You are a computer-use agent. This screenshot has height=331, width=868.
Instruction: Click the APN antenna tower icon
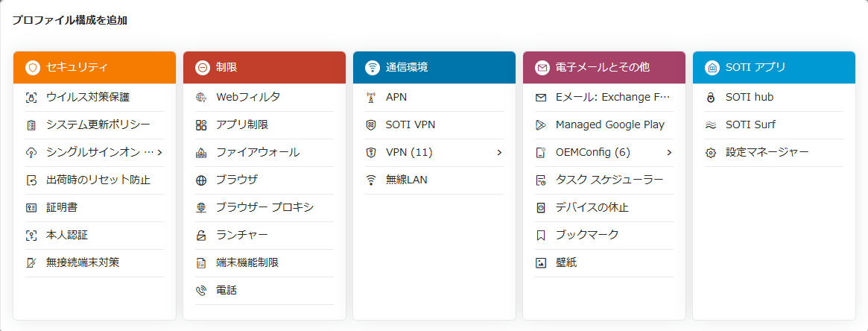coord(371,98)
